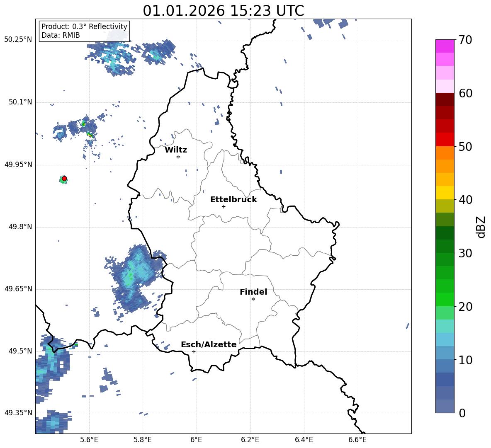Click the 40 label on the colorbar
Image resolution: width=491 pixels, height=448 pixels.
(465, 200)
